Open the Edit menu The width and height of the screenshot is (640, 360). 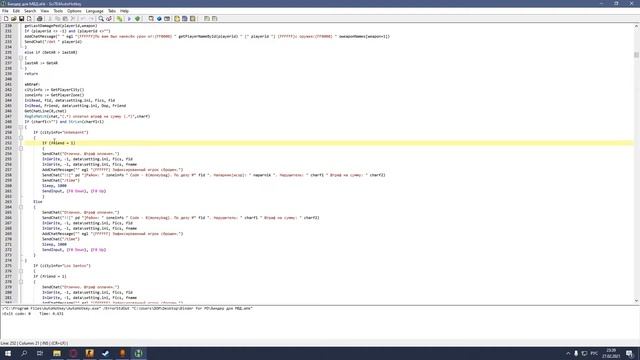pyautogui.click(x=16, y=11)
